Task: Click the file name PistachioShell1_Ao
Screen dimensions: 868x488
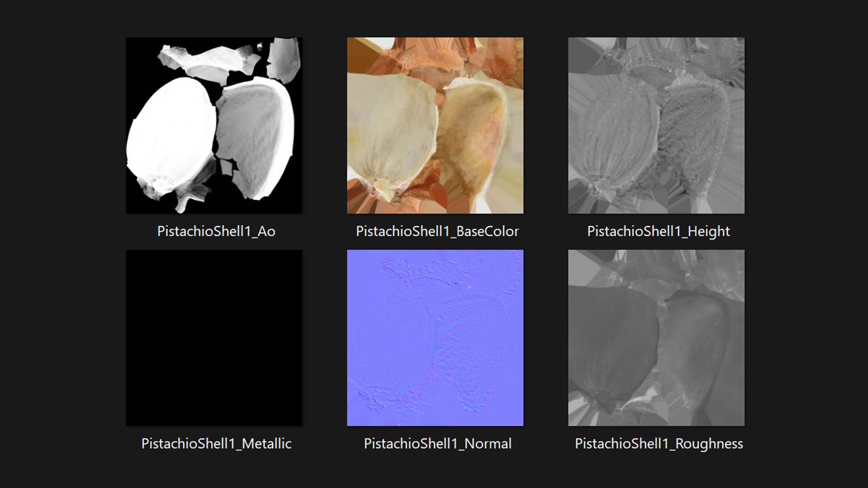Action: point(216,231)
